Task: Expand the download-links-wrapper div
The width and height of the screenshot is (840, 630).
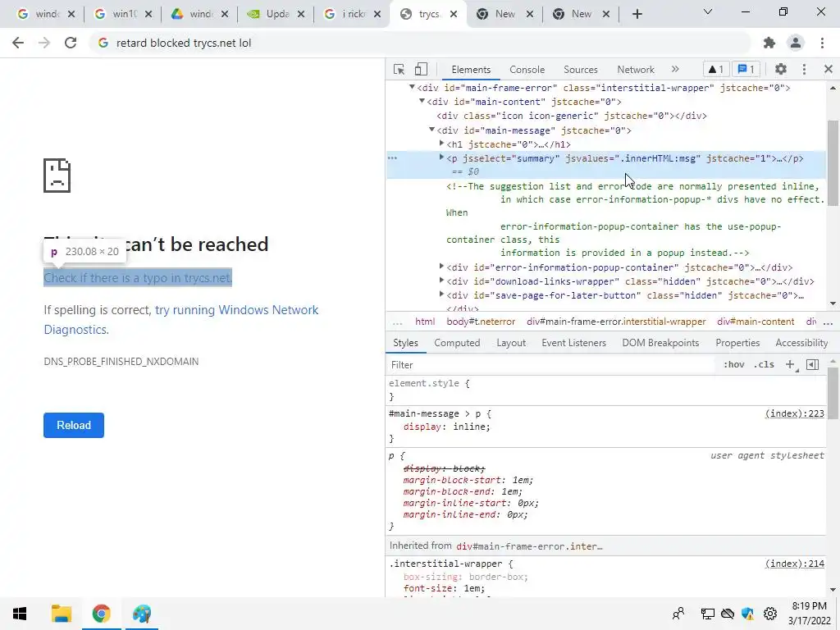Action: pyautogui.click(x=441, y=280)
